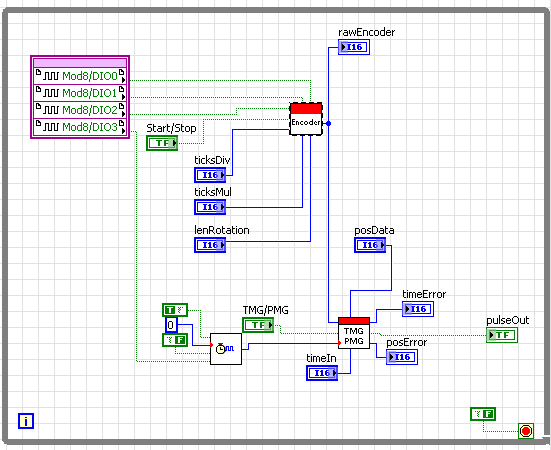Image resolution: width=551 pixels, height=450 pixels.
Task: Select the timeError I16 indicator terminal
Action: click(418, 309)
